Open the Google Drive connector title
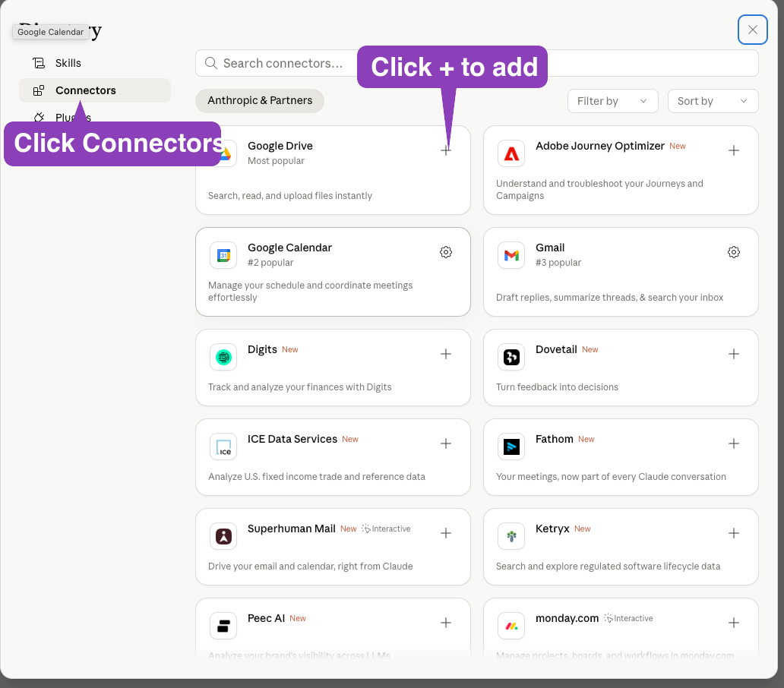This screenshot has width=784, height=688. coord(280,146)
